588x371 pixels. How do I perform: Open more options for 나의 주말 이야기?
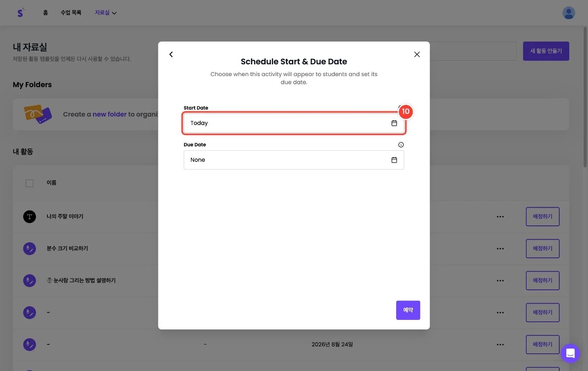point(500,217)
